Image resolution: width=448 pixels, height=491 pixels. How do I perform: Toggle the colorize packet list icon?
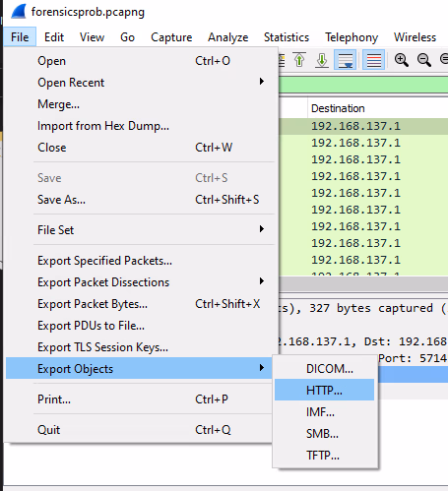(373, 60)
